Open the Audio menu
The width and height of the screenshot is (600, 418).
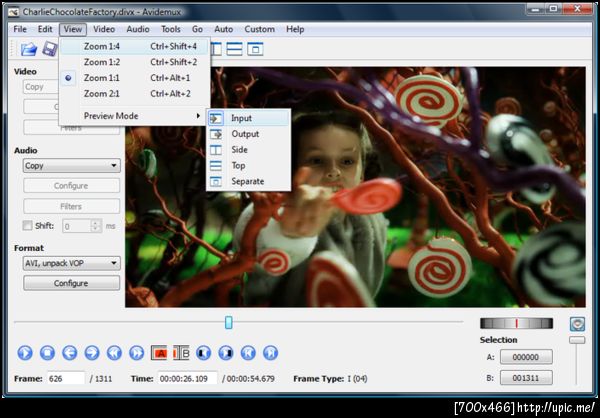click(x=138, y=29)
